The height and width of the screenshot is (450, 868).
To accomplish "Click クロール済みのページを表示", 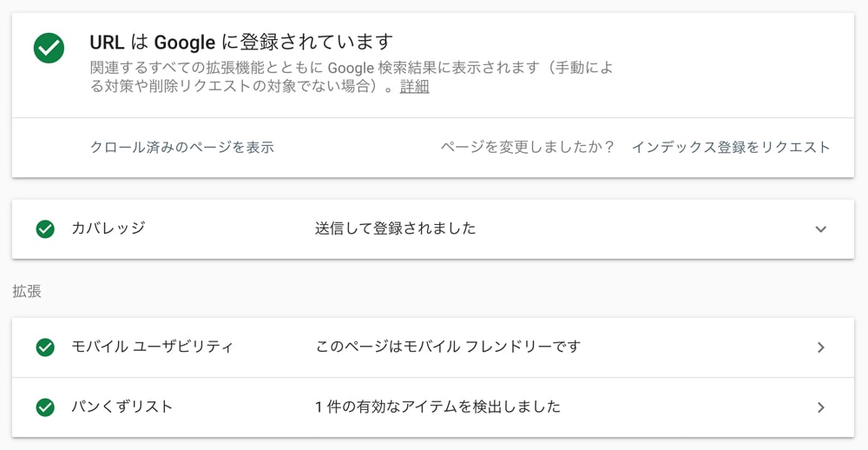I will 182,147.
